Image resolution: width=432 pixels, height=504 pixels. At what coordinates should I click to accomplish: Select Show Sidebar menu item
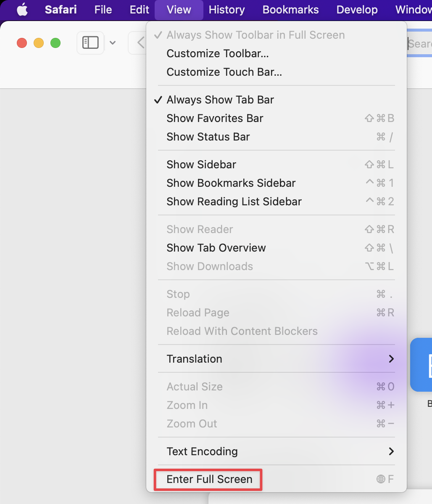276,164
